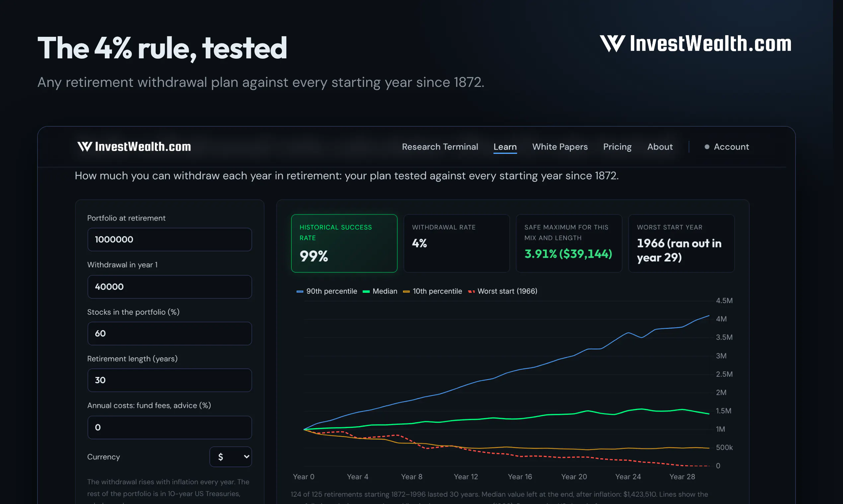Focus the Withdrawal in year 1 field
843x504 pixels.
(x=170, y=286)
